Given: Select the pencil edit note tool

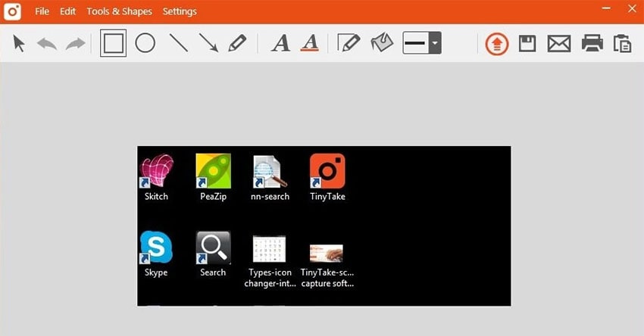Looking at the screenshot, I should (x=349, y=42).
